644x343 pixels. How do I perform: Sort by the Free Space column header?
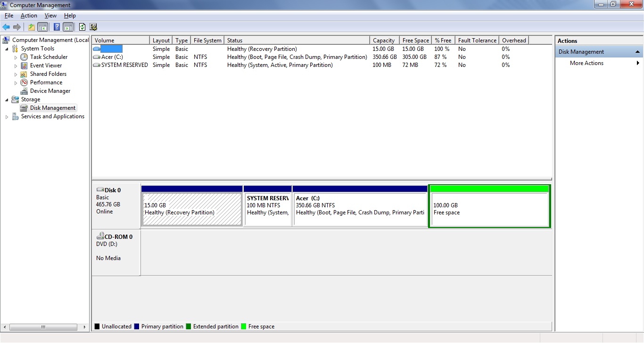point(415,41)
